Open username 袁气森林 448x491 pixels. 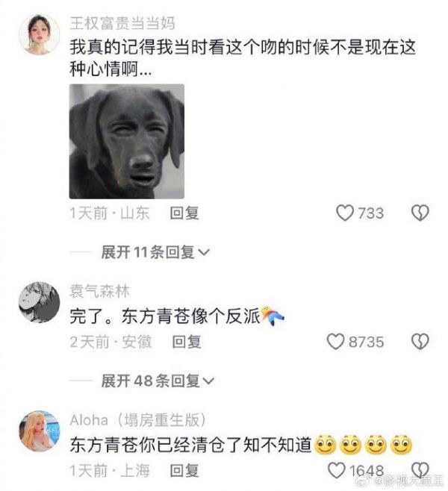click(99, 291)
